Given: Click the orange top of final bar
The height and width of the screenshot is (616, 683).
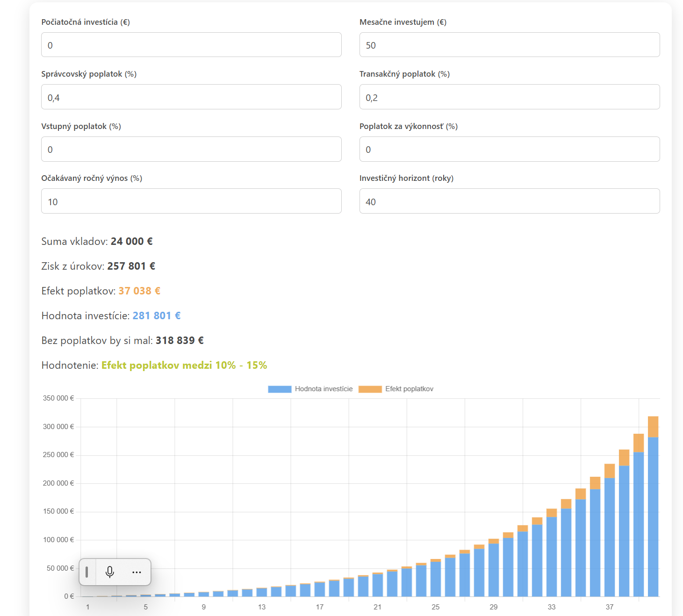Looking at the screenshot, I should 653,427.
